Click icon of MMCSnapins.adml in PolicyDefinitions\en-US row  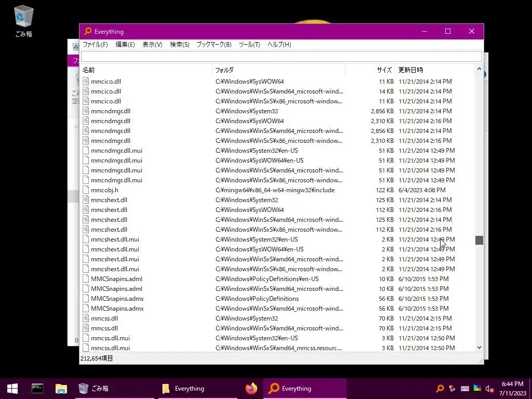click(x=86, y=279)
